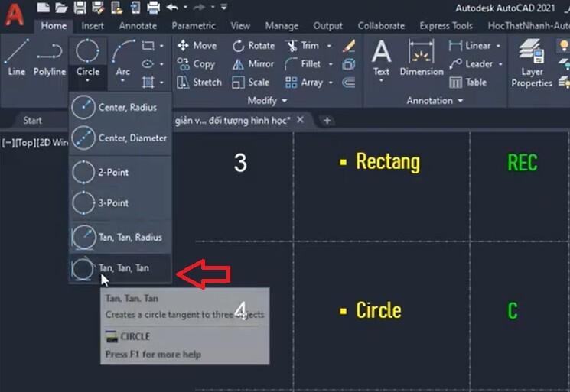This screenshot has width=570, height=392.
Task: Expand the Array dropdown arrow
Action: tap(331, 83)
